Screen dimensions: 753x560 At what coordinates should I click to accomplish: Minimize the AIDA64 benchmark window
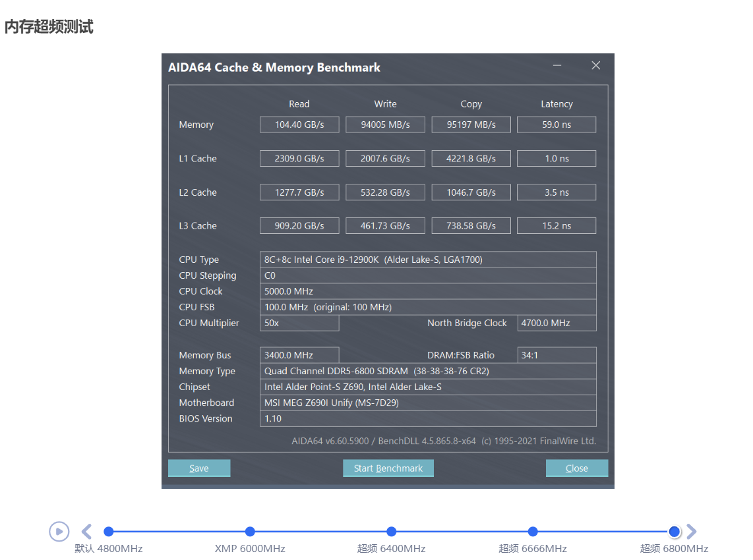point(557,65)
